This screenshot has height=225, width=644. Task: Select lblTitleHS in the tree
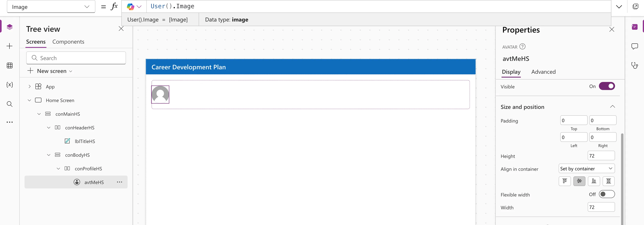[85, 141]
